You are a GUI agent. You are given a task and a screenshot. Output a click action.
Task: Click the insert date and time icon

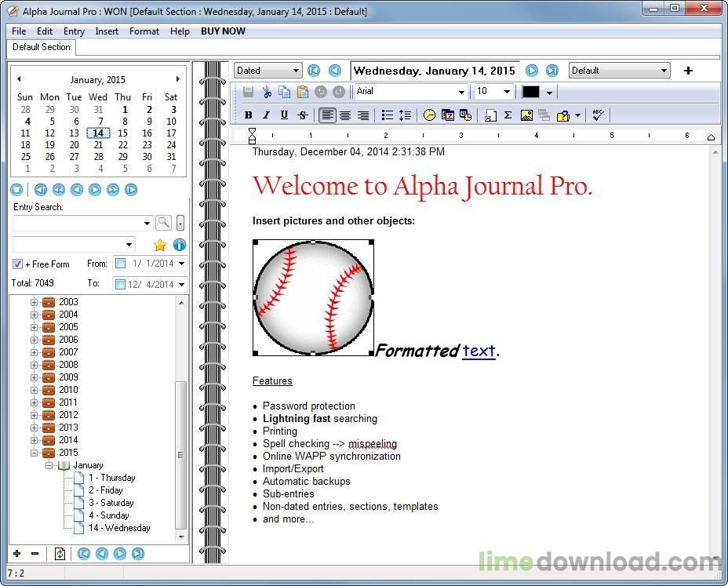pyautogui.click(x=465, y=115)
